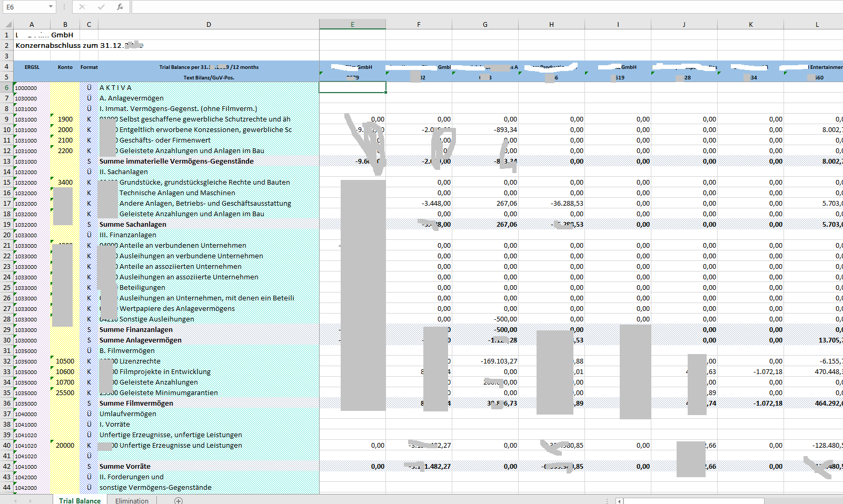The height and width of the screenshot is (504, 843).
Task: Open the Name Box dropdown arrow
Action: pyautogui.click(x=51, y=7)
